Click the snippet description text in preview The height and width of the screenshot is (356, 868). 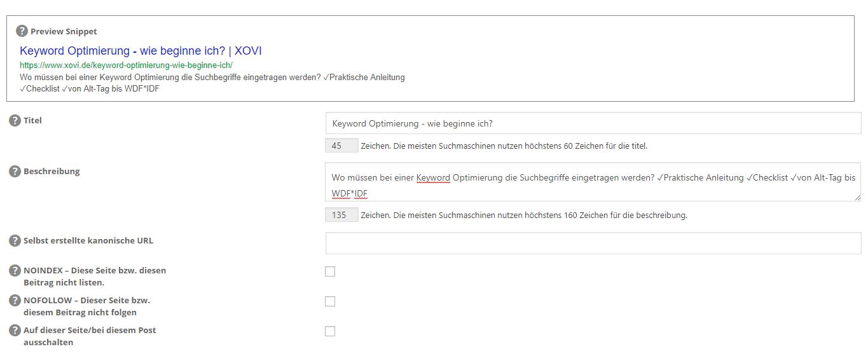(212, 83)
